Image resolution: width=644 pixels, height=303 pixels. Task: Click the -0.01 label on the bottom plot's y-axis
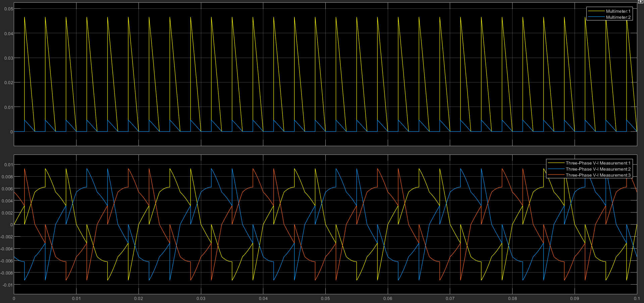(x=7, y=285)
